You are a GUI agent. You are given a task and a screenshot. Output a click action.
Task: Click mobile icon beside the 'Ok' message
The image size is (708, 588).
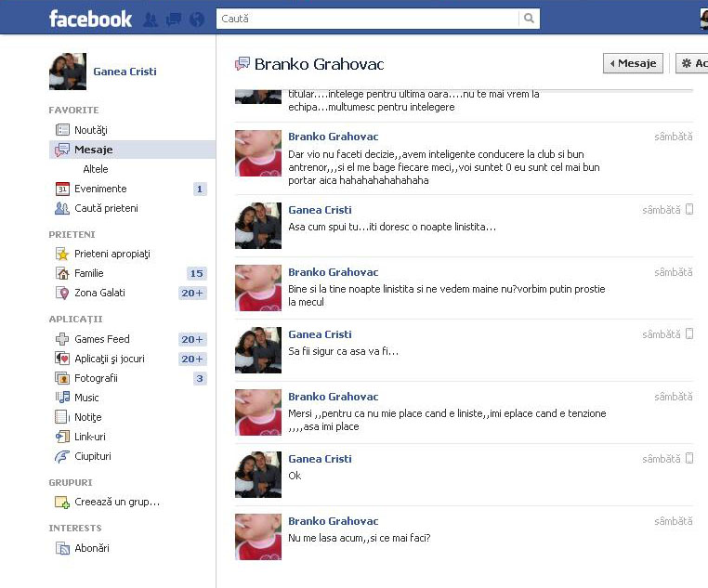[x=689, y=458]
